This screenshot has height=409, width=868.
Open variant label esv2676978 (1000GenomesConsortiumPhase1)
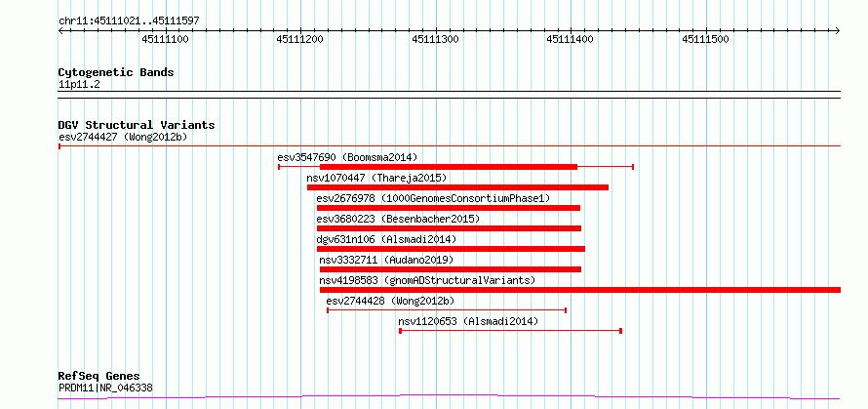point(433,198)
